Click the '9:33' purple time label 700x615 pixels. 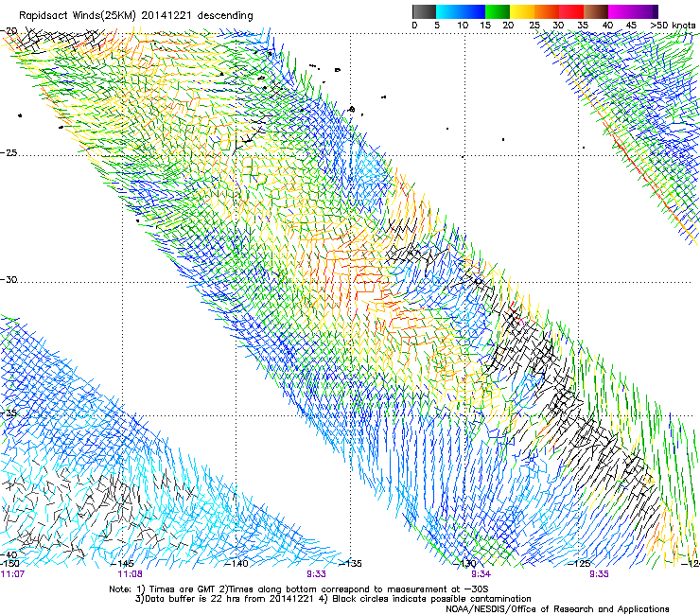[x=316, y=574]
